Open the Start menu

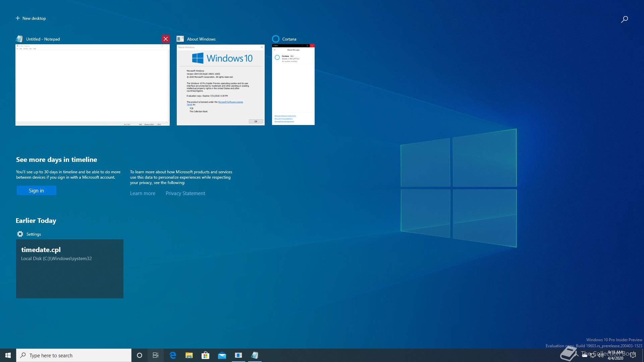8,355
